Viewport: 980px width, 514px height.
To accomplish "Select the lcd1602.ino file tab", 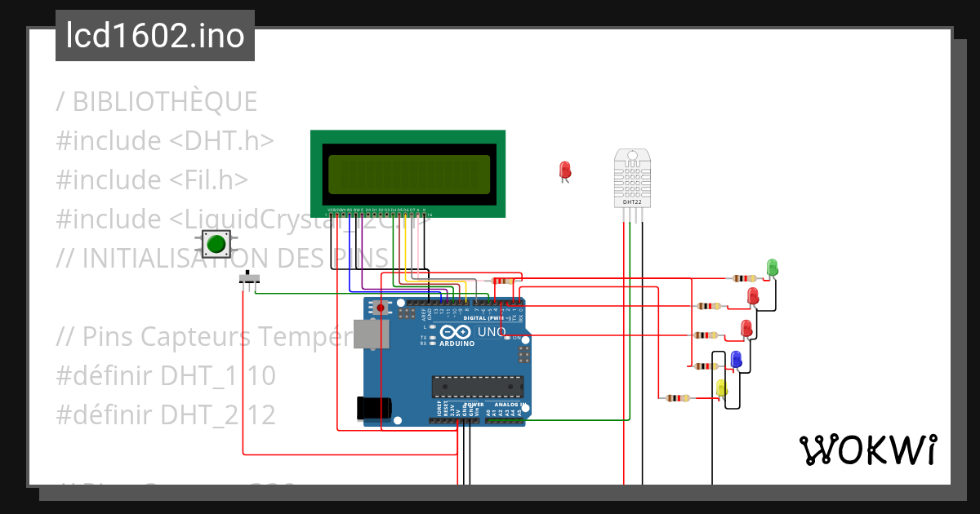I will coord(154,35).
